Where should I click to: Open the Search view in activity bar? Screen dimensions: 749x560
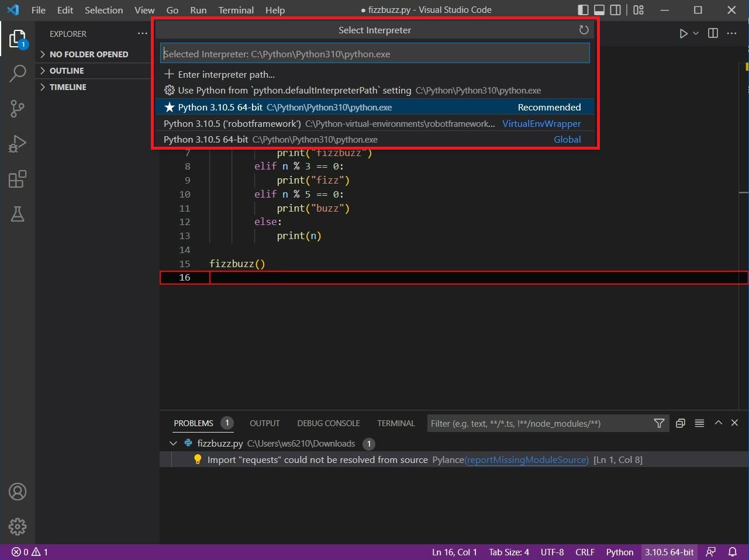pyautogui.click(x=18, y=74)
